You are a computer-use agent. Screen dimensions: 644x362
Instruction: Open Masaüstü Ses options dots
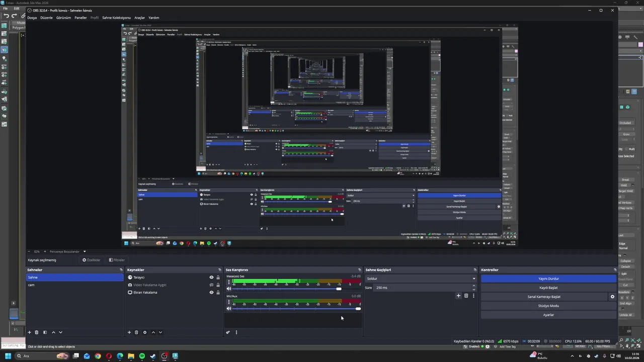coord(229,282)
